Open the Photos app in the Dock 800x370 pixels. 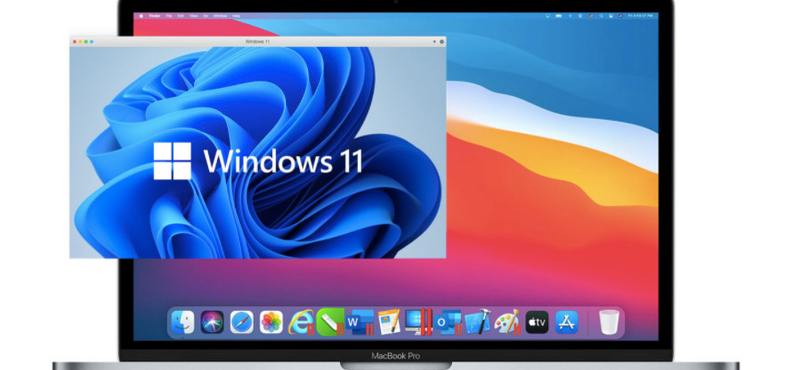point(271,322)
